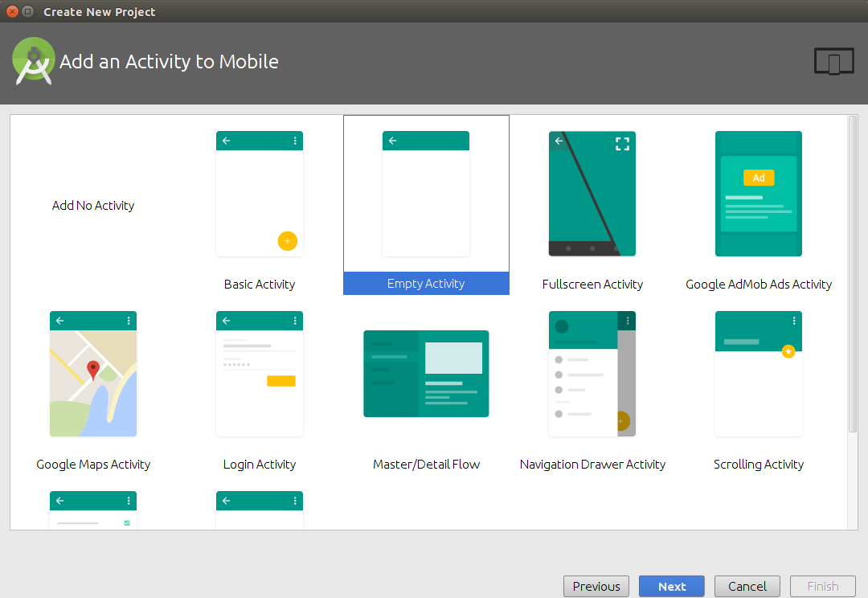Image resolution: width=868 pixels, height=598 pixels.
Task: Click the partially visible template below Google Maps Activity
Action: pyautogui.click(x=92, y=510)
